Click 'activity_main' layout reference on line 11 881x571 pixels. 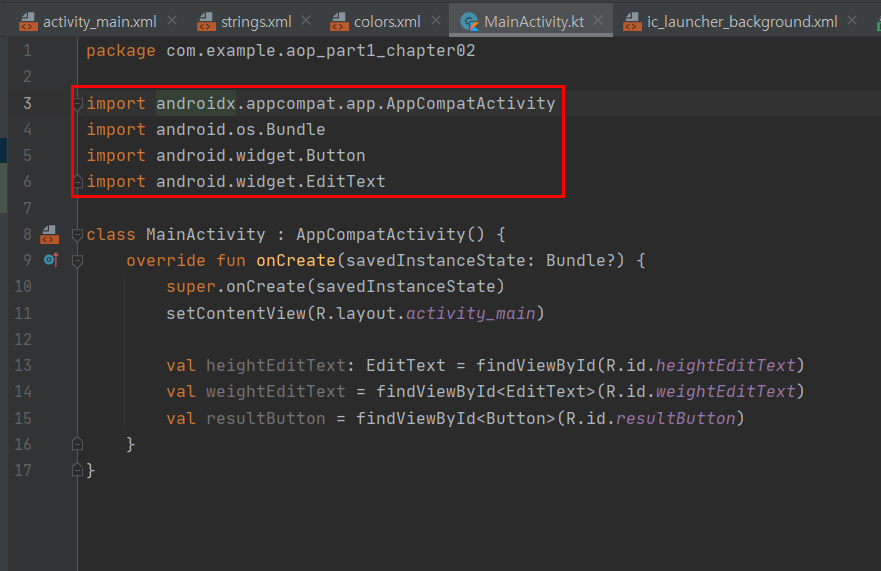point(470,314)
